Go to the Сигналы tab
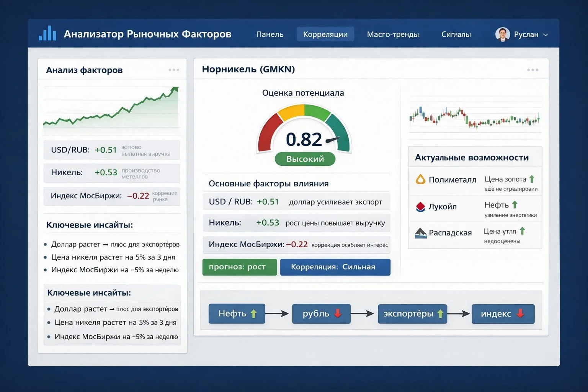This screenshot has width=588, height=392. [x=456, y=34]
